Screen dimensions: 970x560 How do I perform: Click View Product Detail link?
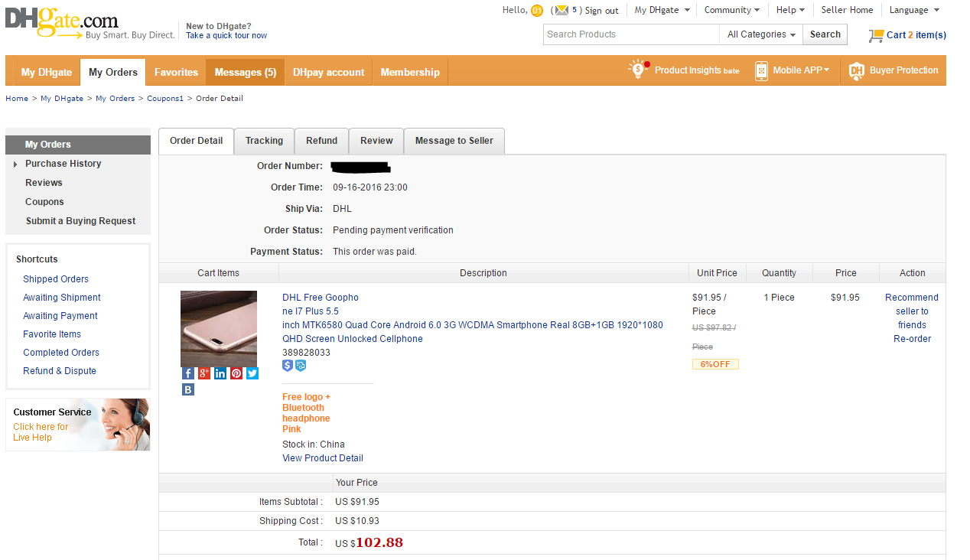(x=323, y=458)
